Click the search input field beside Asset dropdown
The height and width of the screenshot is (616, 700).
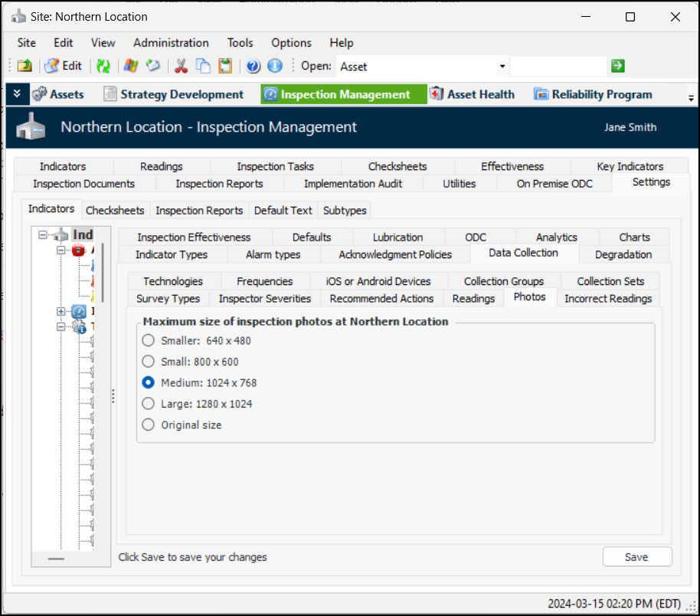tap(558, 67)
